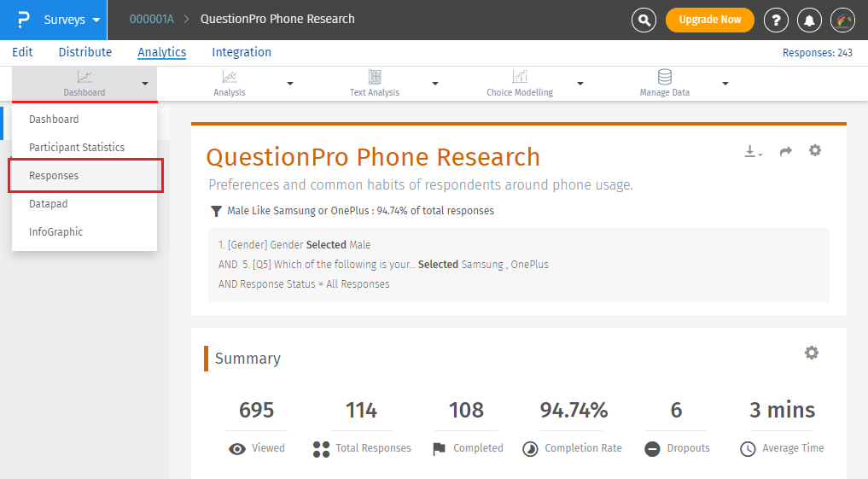
Task: Click the 114 Total Responses count
Action: [x=362, y=411]
